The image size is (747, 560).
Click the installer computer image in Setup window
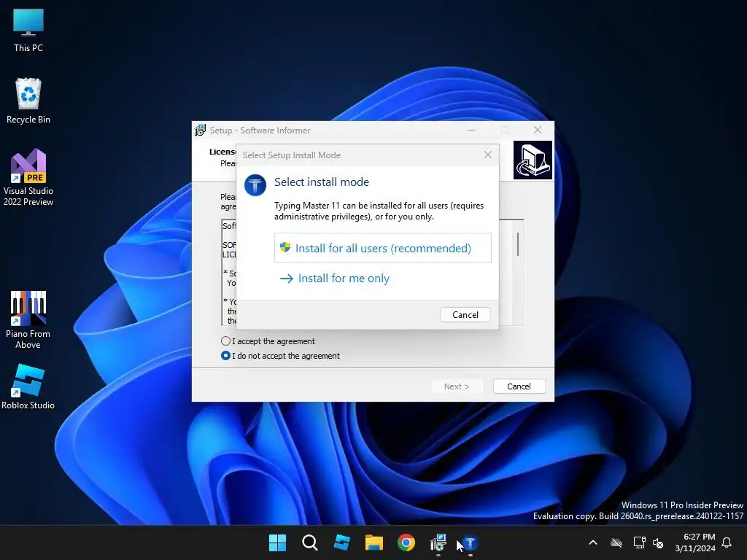533,160
